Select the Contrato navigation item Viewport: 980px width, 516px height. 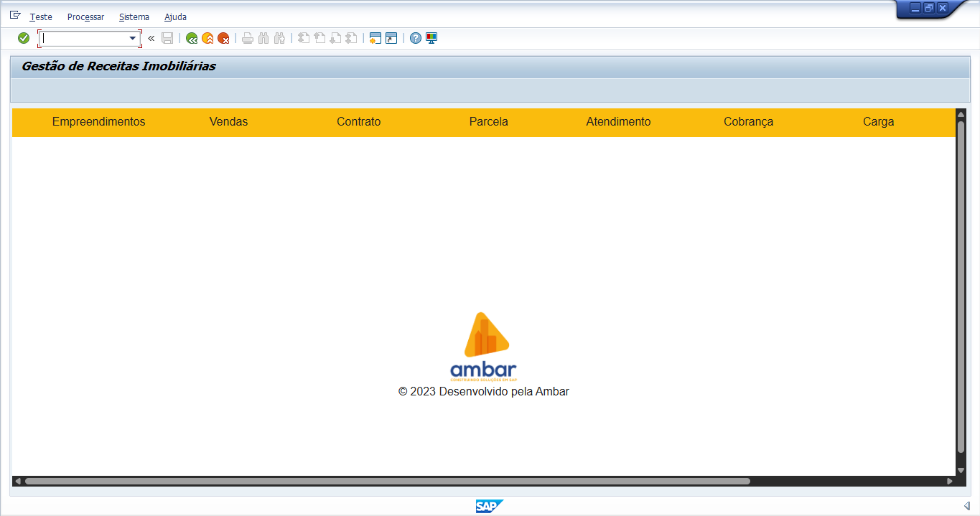tap(358, 122)
